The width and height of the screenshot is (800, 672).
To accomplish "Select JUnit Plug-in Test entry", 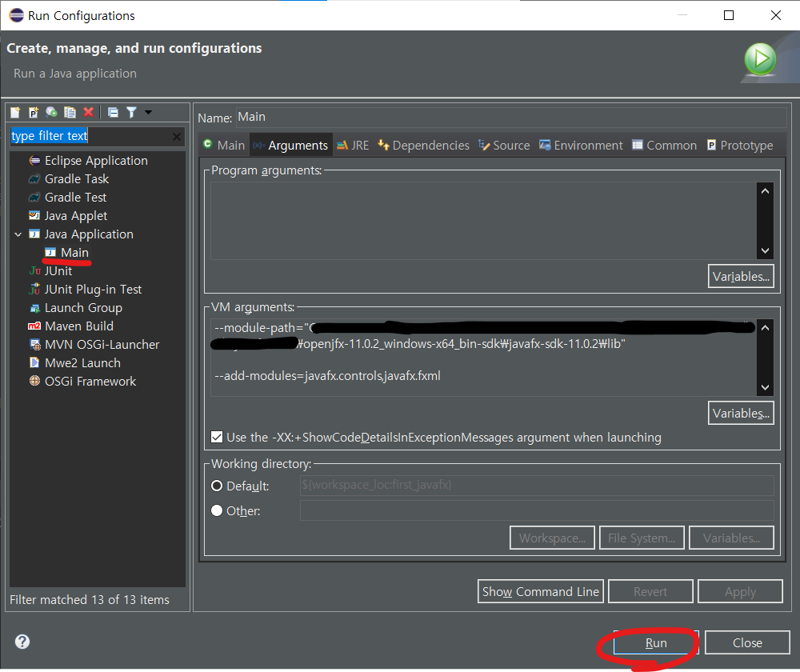I will 93,290.
